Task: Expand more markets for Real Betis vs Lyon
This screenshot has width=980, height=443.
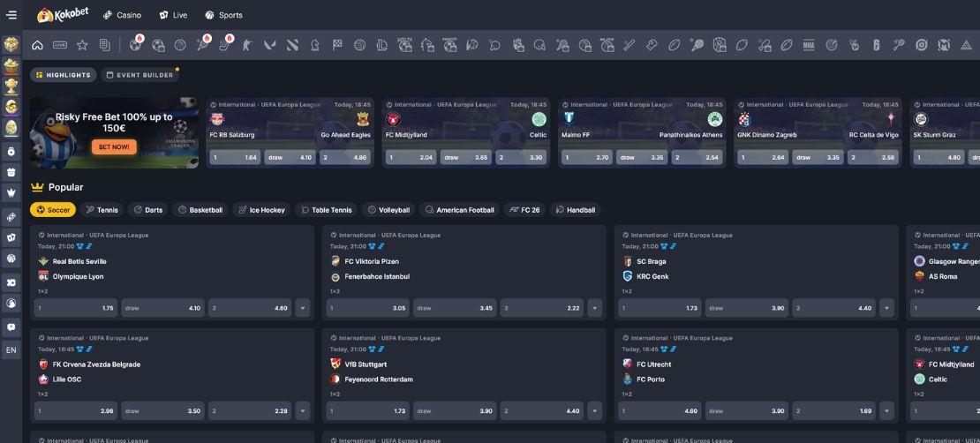Action: [303, 309]
